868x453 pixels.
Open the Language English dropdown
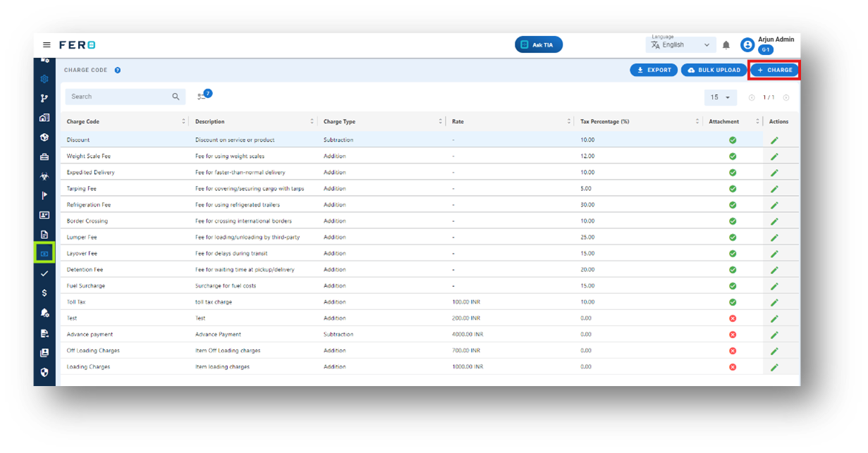[x=680, y=45]
